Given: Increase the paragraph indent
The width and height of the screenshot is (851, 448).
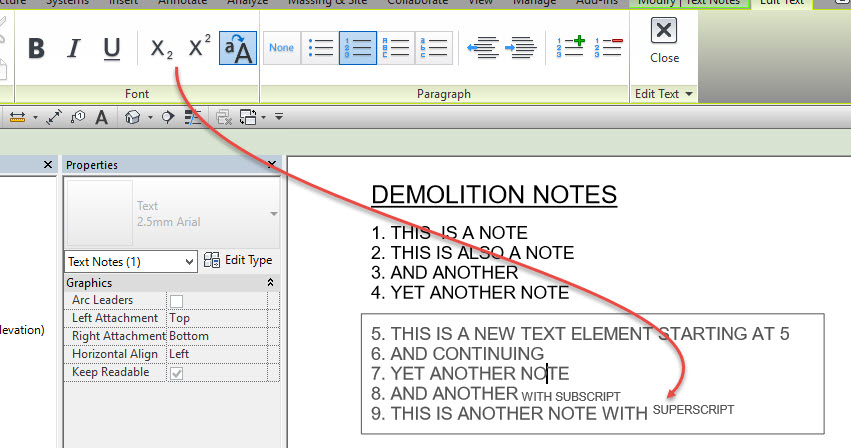Looking at the screenshot, I should tap(520, 48).
